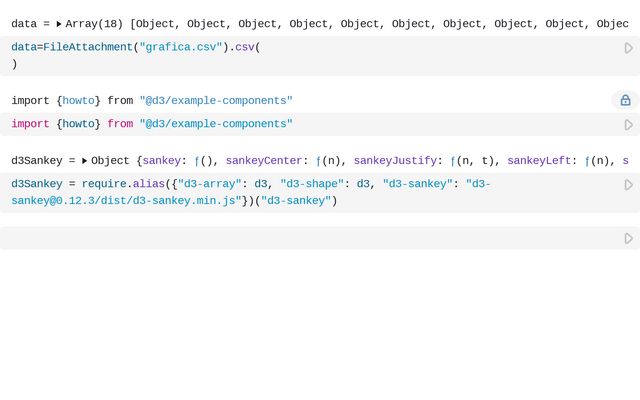
Task: Click the sankeyJustify property in output
Action: pyautogui.click(x=394, y=161)
